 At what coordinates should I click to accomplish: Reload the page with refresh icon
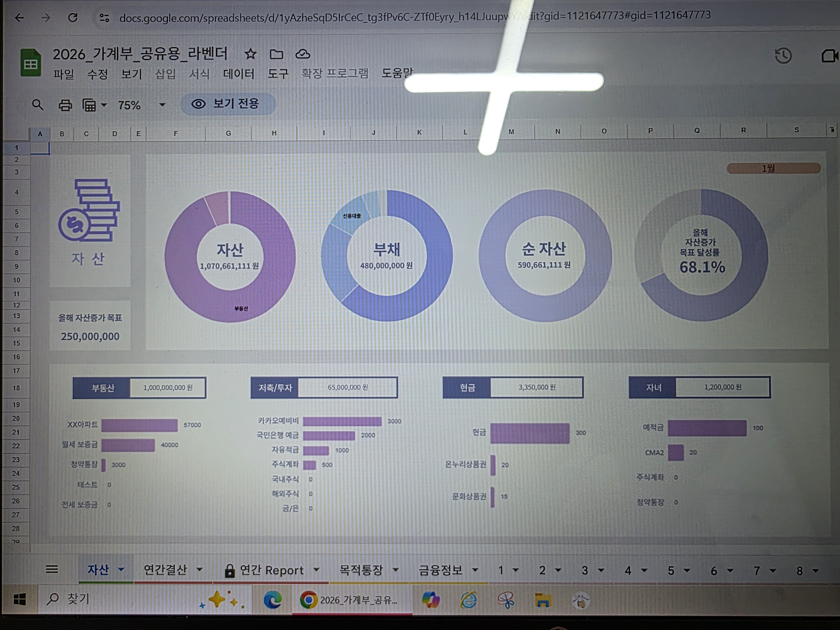pos(72,17)
